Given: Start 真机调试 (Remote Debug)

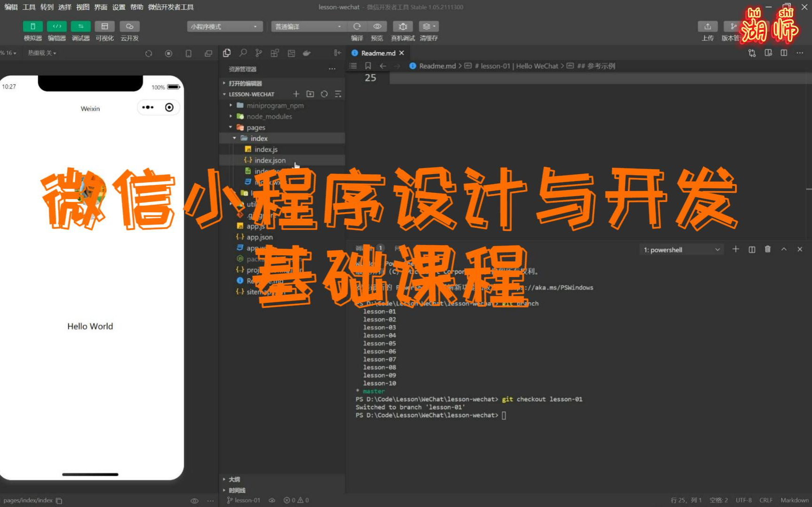Looking at the screenshot, I should pos(402,26).
